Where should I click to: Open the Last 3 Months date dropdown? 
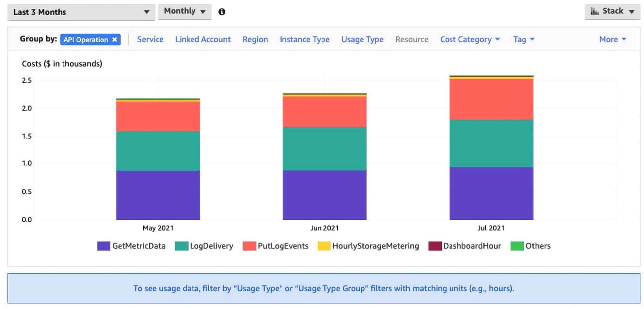81,12
